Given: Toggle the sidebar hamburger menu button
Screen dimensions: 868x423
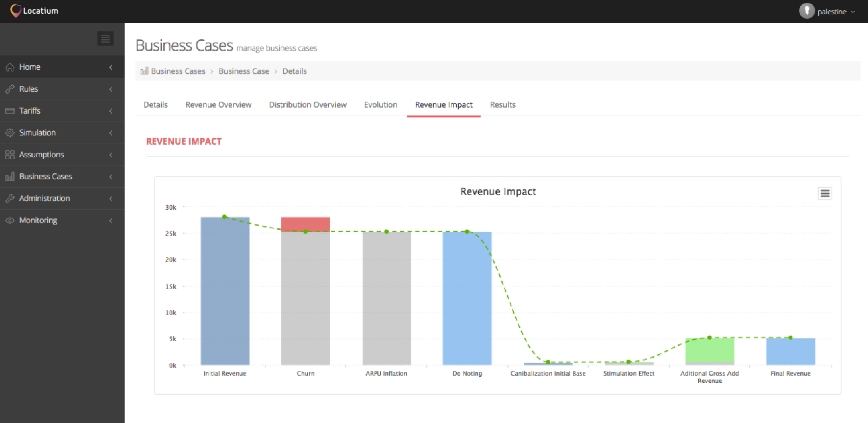Looking at the screenshot, I should (x=105, y=38).
